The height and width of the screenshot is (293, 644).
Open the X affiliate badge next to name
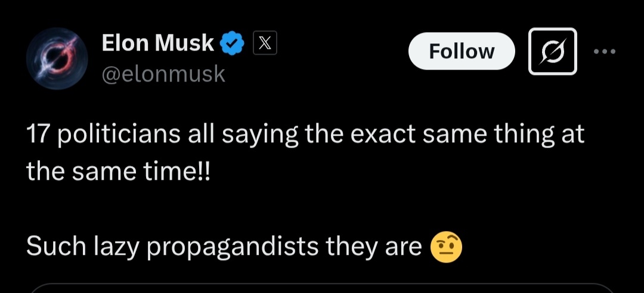pyautogui.click(x=265, y=43)
